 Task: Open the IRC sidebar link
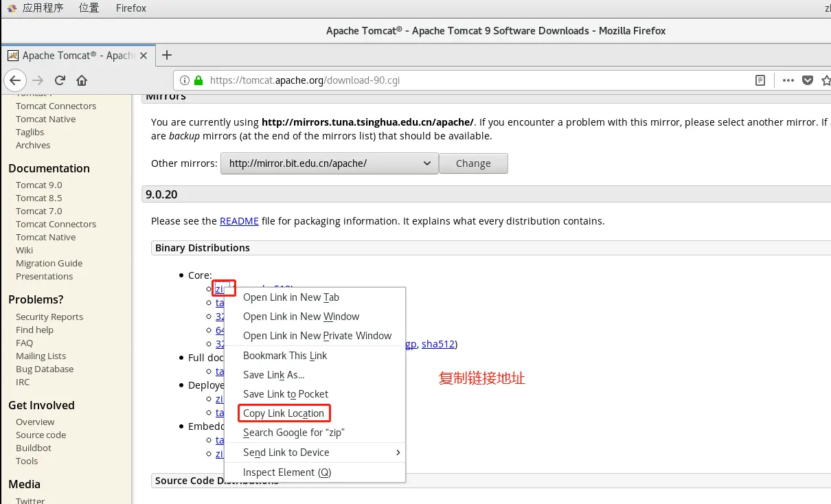[23, 382]
